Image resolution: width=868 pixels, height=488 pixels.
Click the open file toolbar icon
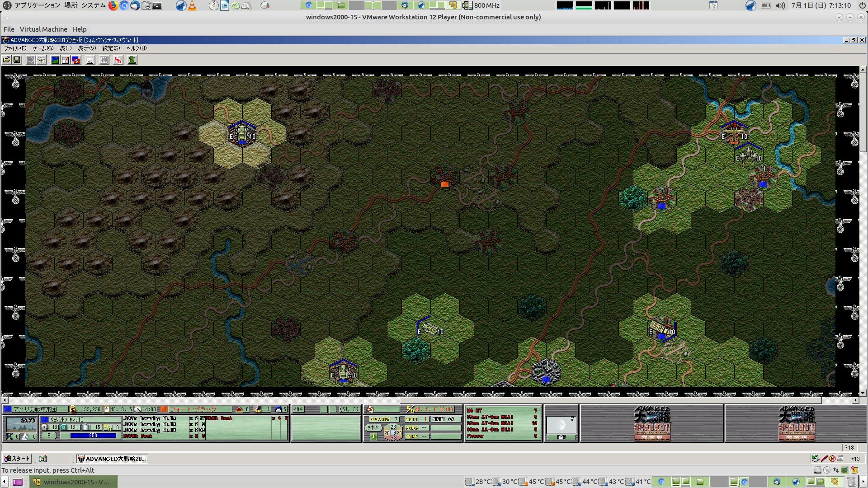coord(6,60)
